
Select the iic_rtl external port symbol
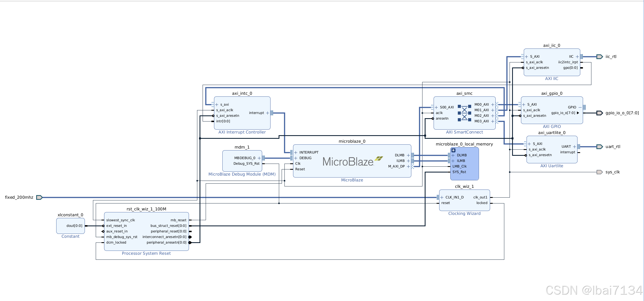(599, 57)
